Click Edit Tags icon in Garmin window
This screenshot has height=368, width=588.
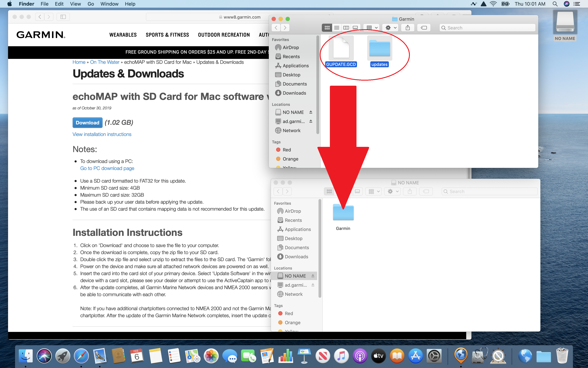click(424, 28)
